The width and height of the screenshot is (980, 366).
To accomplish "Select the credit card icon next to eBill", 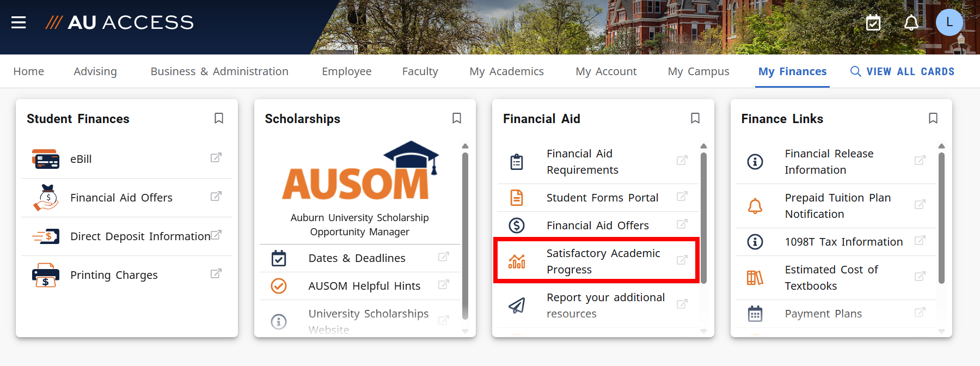I will click(x=46, y=158).
